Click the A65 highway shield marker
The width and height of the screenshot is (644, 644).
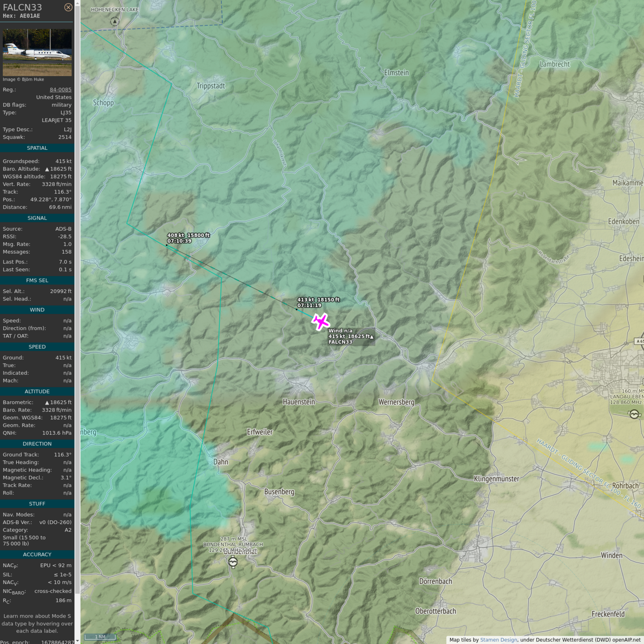(x=640, y=341)
